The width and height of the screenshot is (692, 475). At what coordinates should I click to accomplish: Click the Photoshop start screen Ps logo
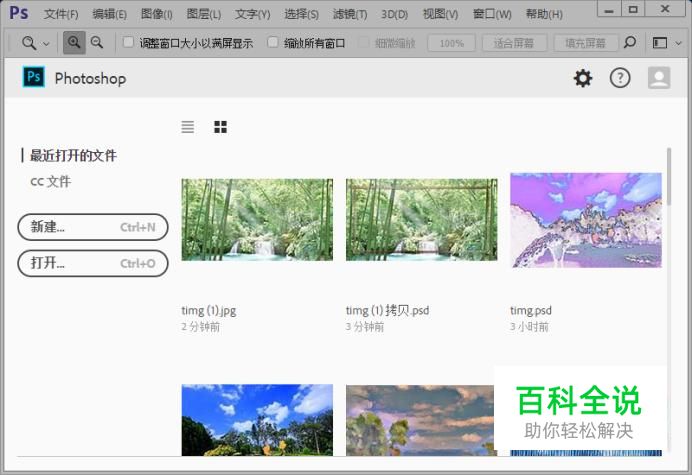(34, 77)
